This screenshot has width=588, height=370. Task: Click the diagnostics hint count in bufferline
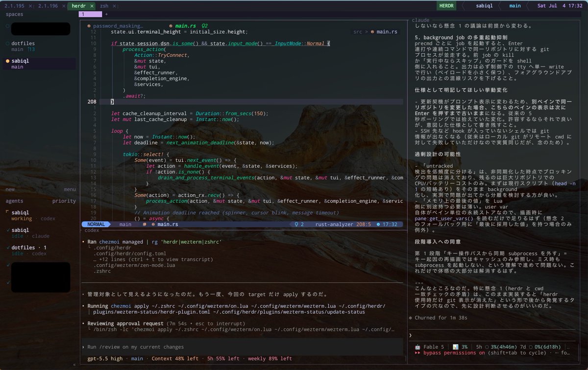pyautogui.click(x=205, y=25)
